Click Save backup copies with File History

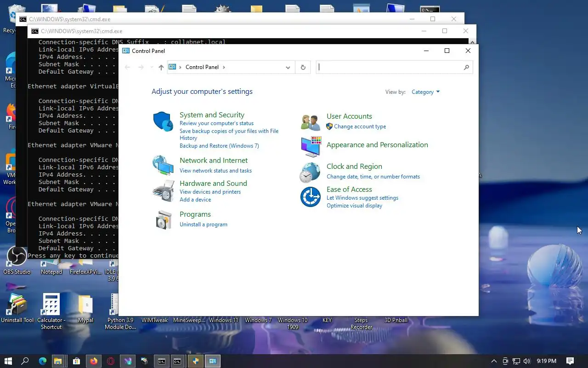tap(229, 134)
